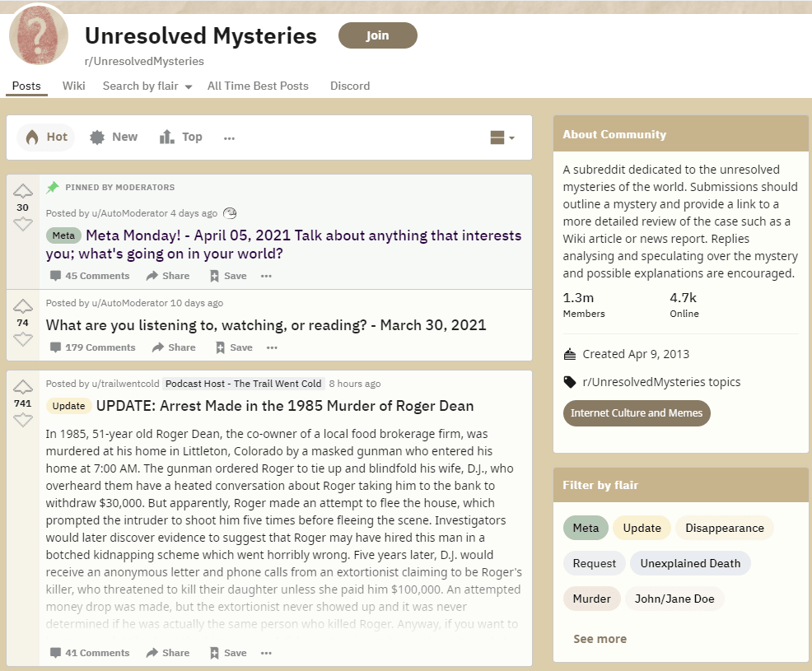Viewport: 812px width, 671px height.
Task: Open 179 Comments on March 30 post
Action: tap(92, 347)
